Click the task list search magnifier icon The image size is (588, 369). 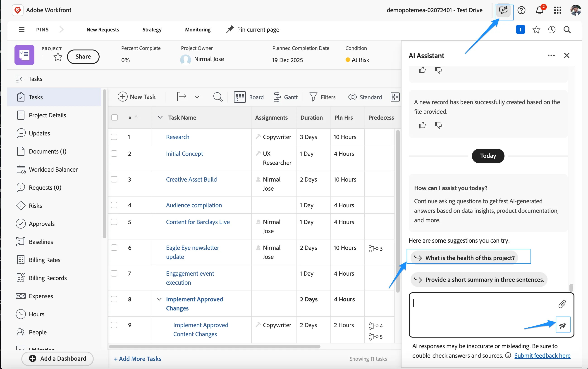(218, 97)
